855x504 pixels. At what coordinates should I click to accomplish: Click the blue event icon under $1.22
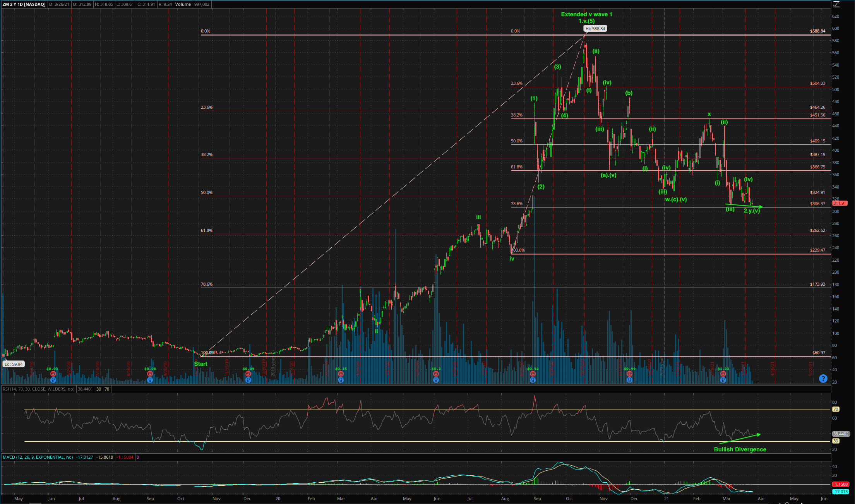pyautogui.click(x=723, y=380)
